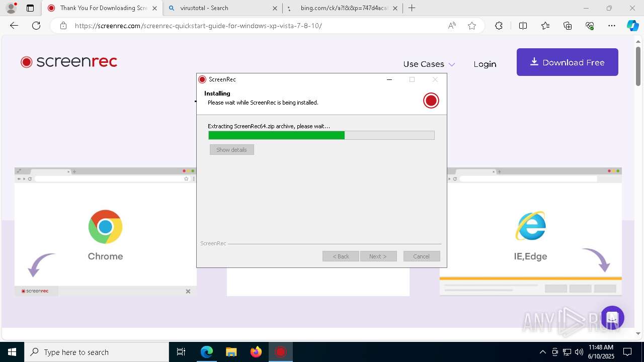This screenshot has width=644, height=362.
Task: Show hidden system tray icons
Action: click(x=542, y=352)
